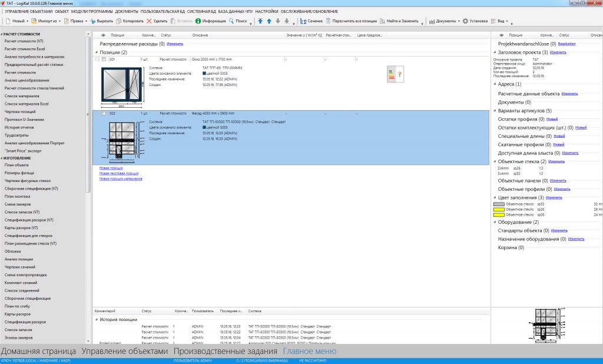Select Карты раскроя (V7) in sidebar
This screenshot has height=364, width=603.
point(21,228)
